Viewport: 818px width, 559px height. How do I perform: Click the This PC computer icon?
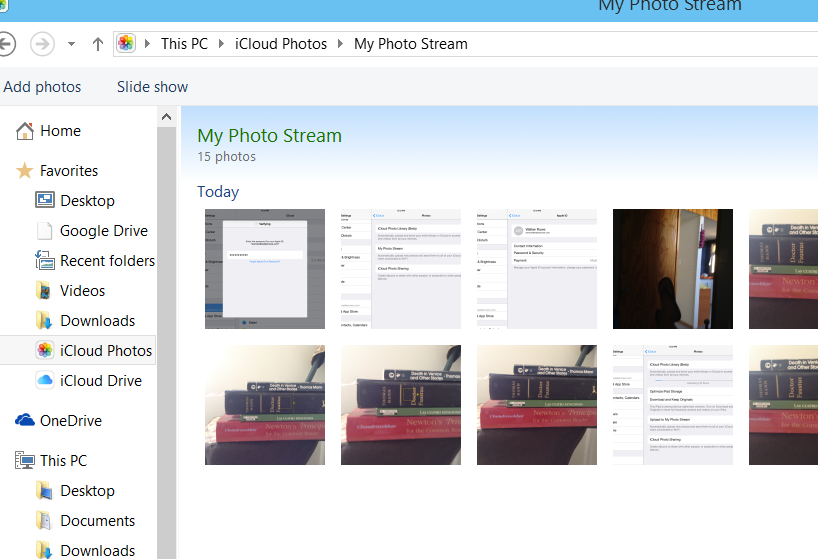25,460
